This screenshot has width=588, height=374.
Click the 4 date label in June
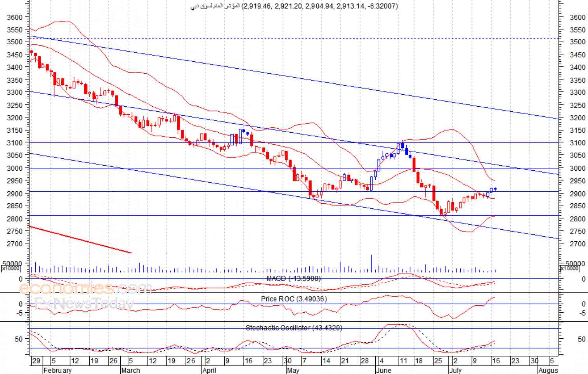[x=382, y=361]
